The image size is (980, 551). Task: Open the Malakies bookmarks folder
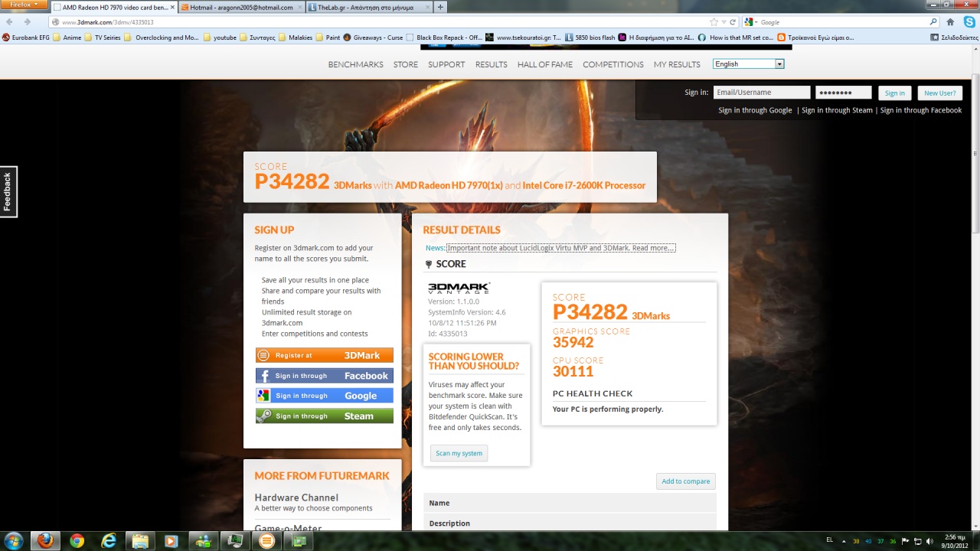296,37
